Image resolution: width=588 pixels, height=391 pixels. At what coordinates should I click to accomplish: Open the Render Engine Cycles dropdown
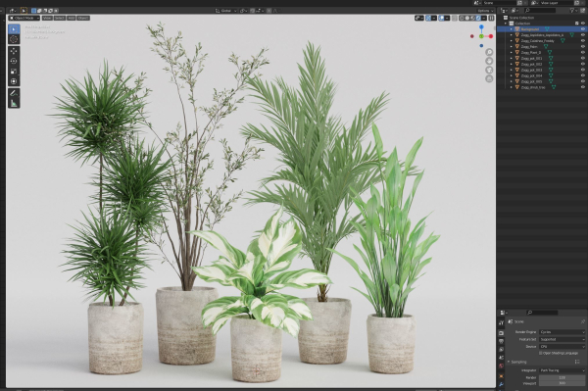[563, 332]
